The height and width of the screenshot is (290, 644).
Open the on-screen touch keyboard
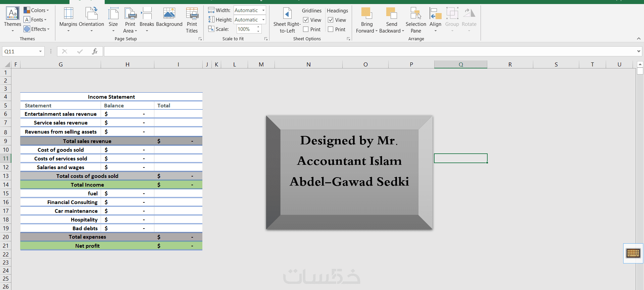[x=633, y=253]
